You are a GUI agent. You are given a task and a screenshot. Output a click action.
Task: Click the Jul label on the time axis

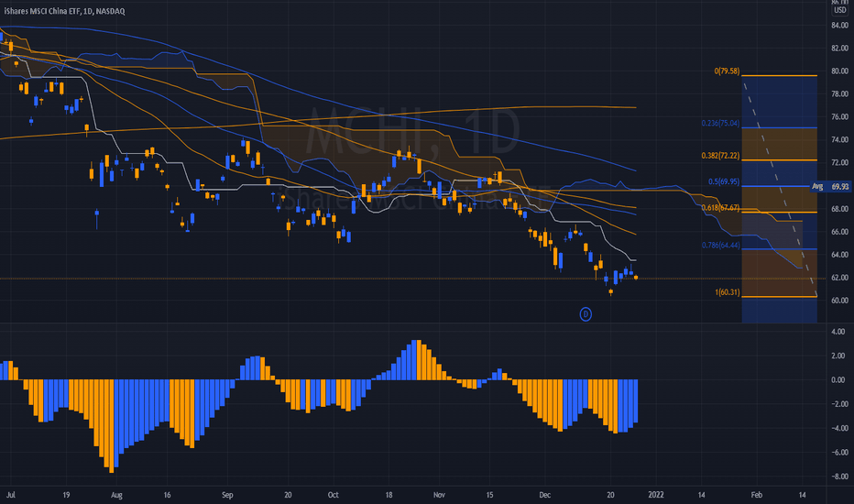[x=10, y=495]
